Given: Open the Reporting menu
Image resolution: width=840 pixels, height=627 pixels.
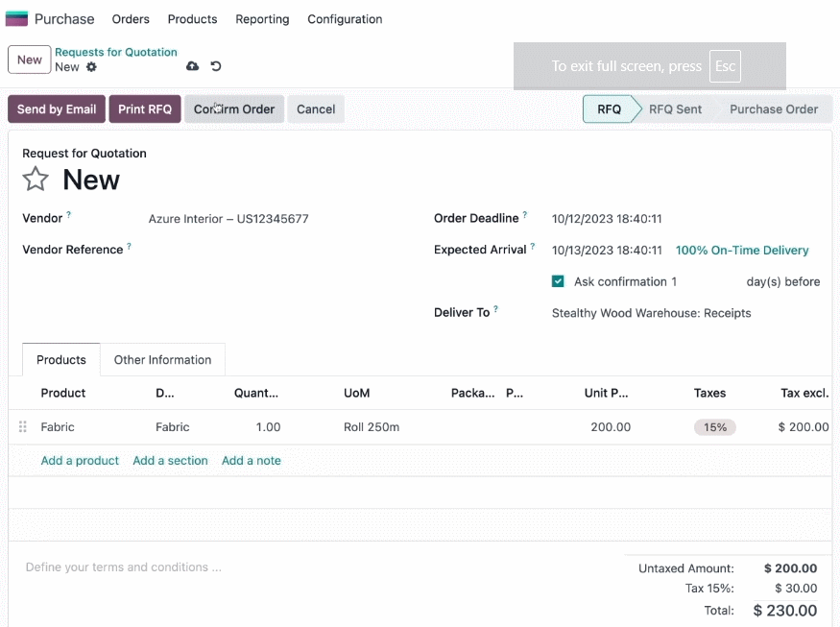Looking at the screenshot, I should (x=262, y=19).
